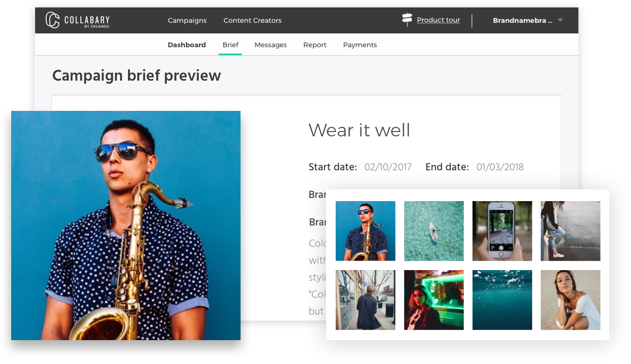Screen dimensions: 631x364
Task: Switch to the Payments tab
Action: tap(360, 45)
